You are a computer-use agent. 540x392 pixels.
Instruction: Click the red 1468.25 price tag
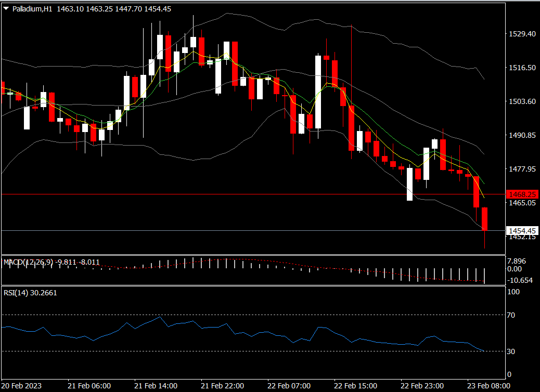(522, 194)
